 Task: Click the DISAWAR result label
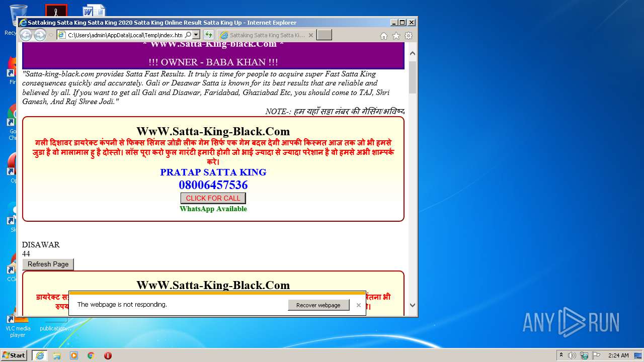coord(41,245)
